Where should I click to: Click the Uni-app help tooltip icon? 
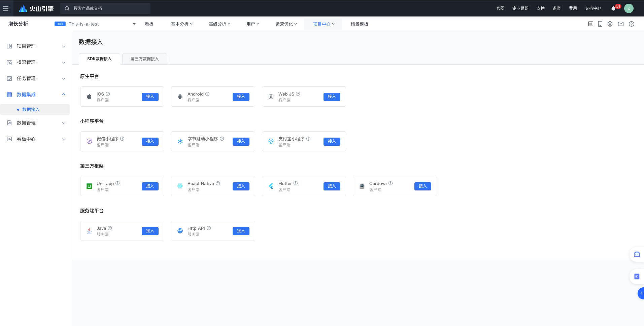point(117,183)
